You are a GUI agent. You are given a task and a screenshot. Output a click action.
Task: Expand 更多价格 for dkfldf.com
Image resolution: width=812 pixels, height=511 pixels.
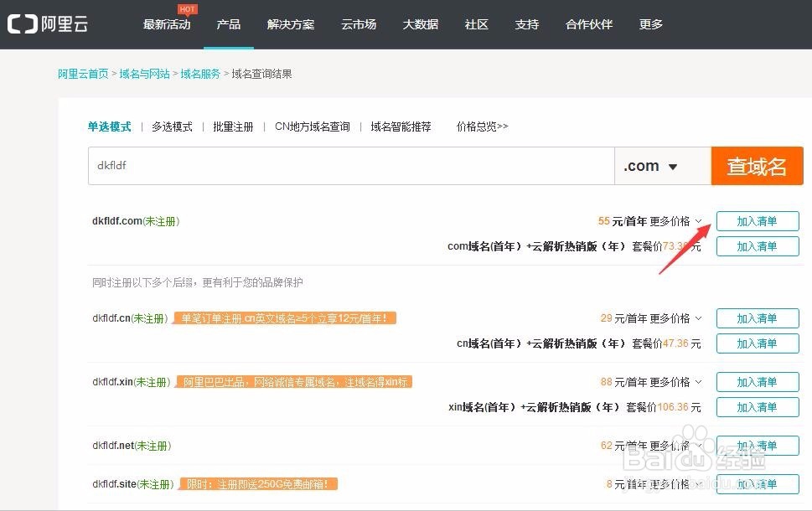675,221
